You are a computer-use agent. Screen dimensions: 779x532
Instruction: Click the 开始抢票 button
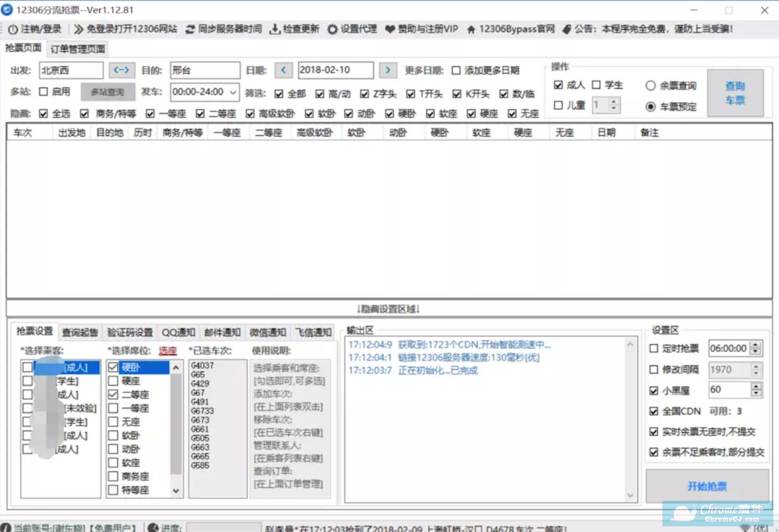click(x=707, y=487)
